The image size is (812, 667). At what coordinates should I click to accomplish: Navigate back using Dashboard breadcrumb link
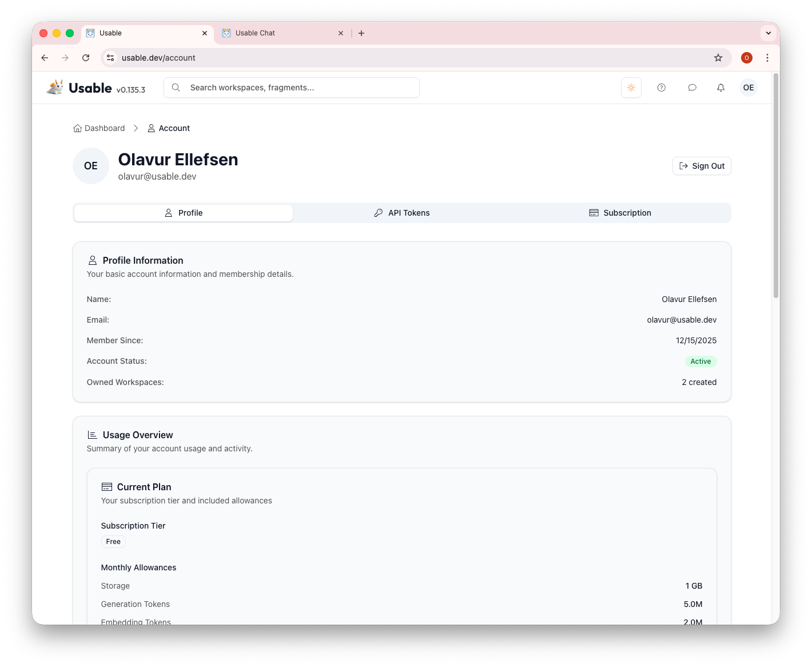point(104,128)
